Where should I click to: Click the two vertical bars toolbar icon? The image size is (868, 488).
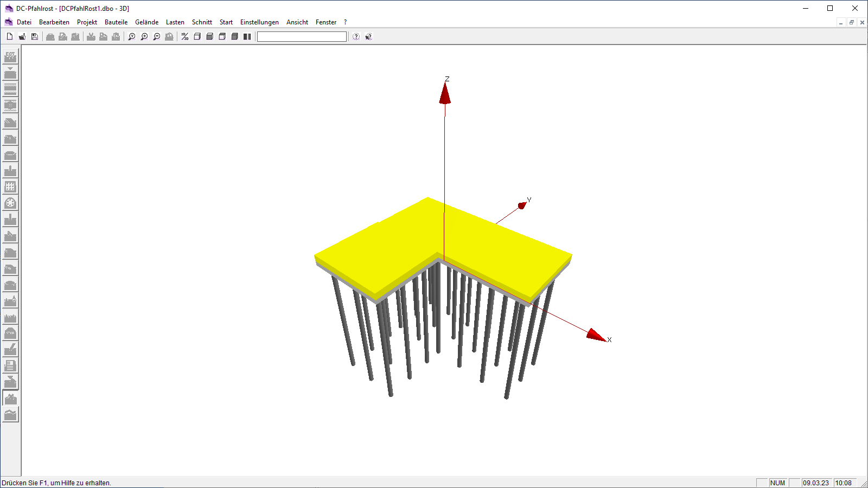click(x=247, y=37)
